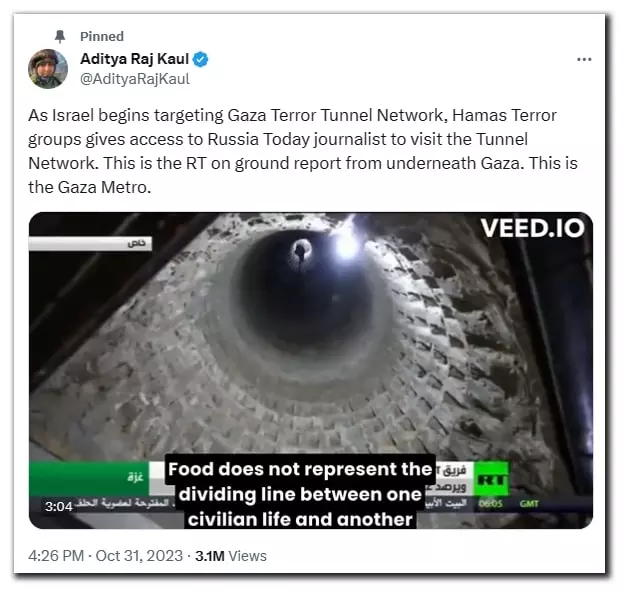This screenshot has height=592, width=624.
Task: Click the white Arabic label at top-left of video
Action: click(x=90, y=243)
